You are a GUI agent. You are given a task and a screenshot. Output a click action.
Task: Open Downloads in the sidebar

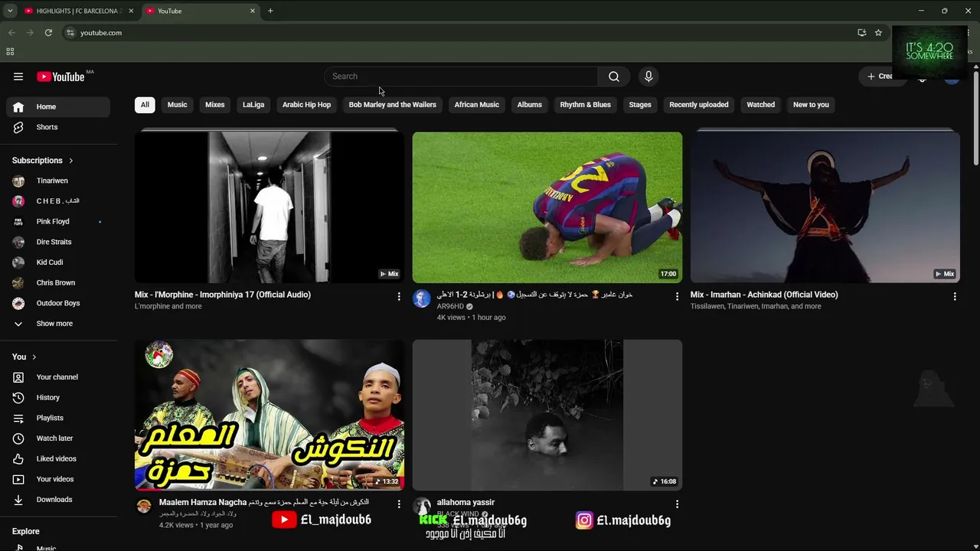point(58,500)
